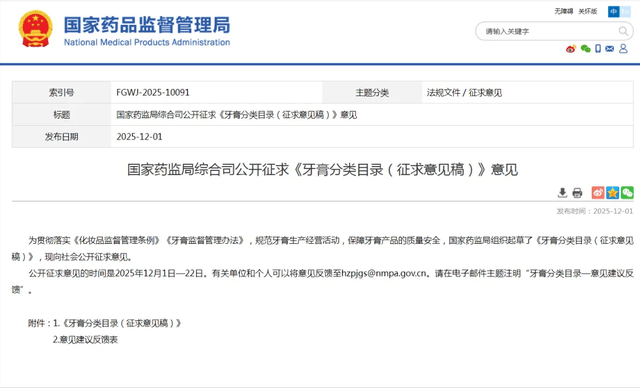The width and height of the screenshot is (640, 388).
Task: Click 关怀版 care version link
Action: pyautogui.click(x=588, y=11)
